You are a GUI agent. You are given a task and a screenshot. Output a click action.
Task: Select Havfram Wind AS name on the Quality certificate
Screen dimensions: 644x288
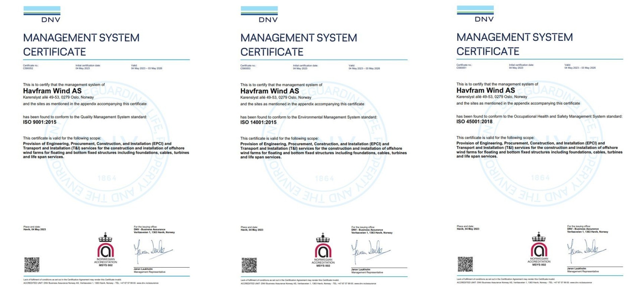pyautogui.click(x=52, y=91)
